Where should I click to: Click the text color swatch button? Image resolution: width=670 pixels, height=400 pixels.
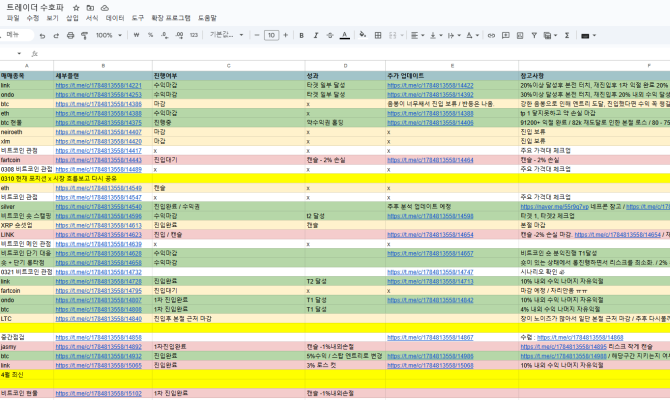point(345,35)
